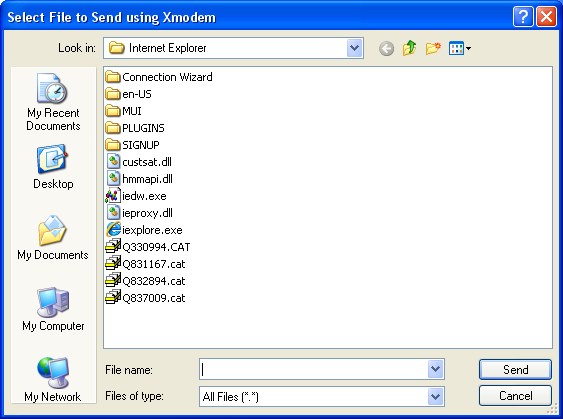Select the file name Q832894.cat

click(154, 281)
